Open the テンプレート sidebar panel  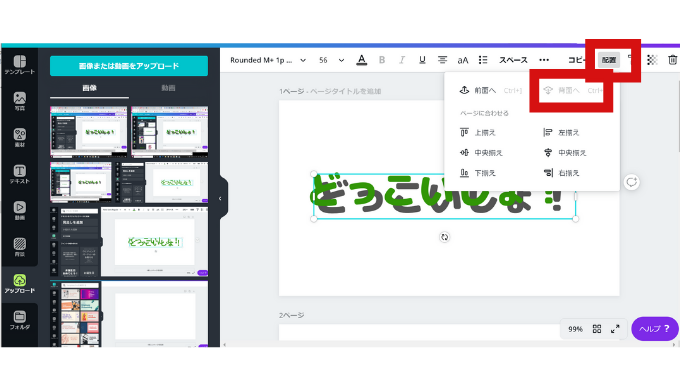point(20,65)
